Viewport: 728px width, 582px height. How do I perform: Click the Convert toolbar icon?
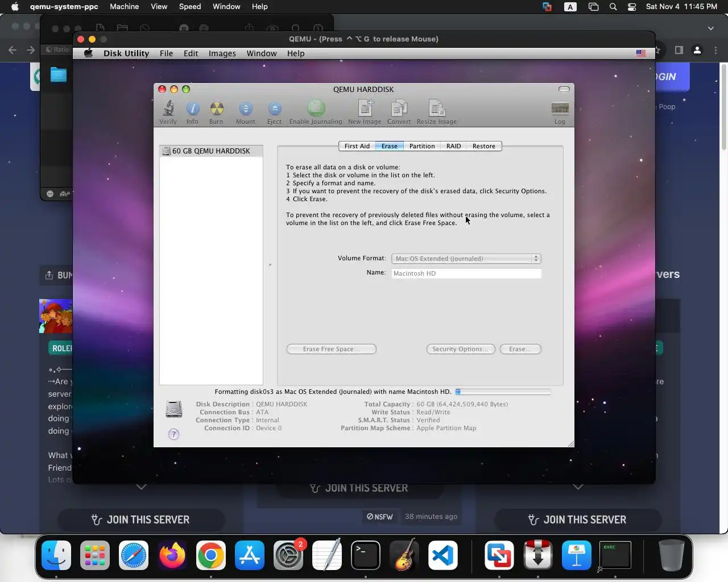tap(399, 112)
